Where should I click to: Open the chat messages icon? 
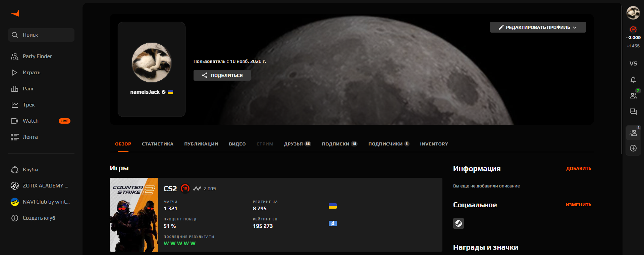tap(633, 112)
